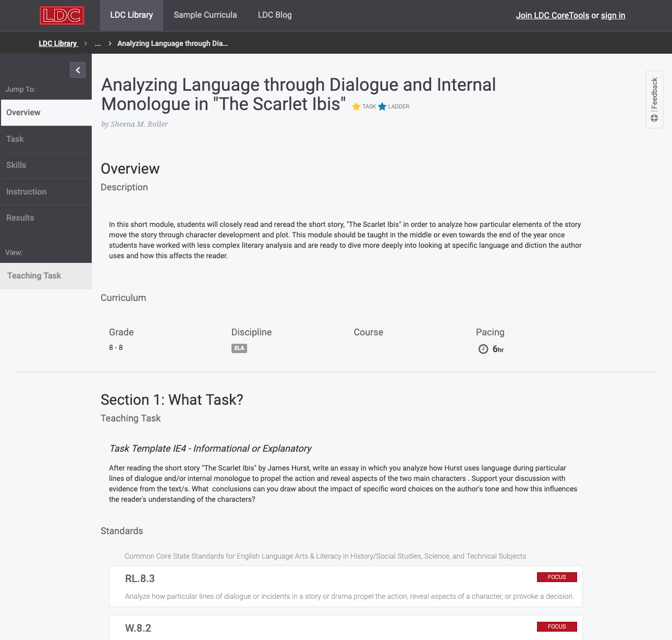Open the Sample Curricula tab
Viewport: 672px width, 640px height.
(205, 15)
